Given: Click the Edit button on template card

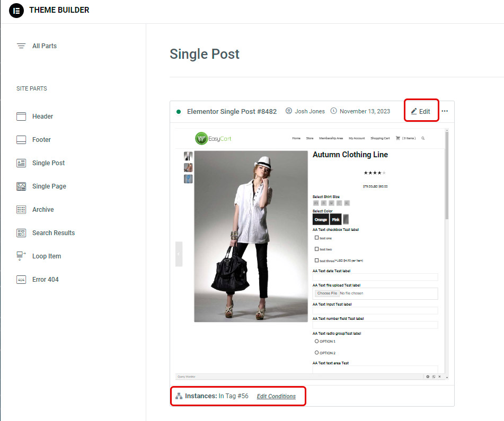Looking at the screenshot, I should (x=421, y=111).
